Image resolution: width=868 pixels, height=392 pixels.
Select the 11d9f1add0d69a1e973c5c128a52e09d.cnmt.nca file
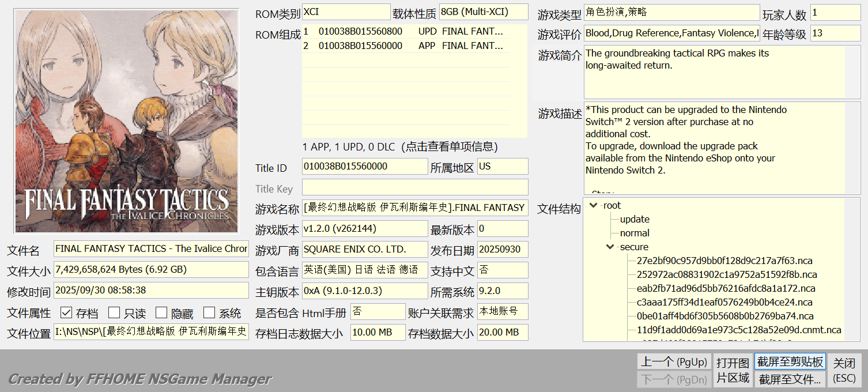click(x=738, y=330)
